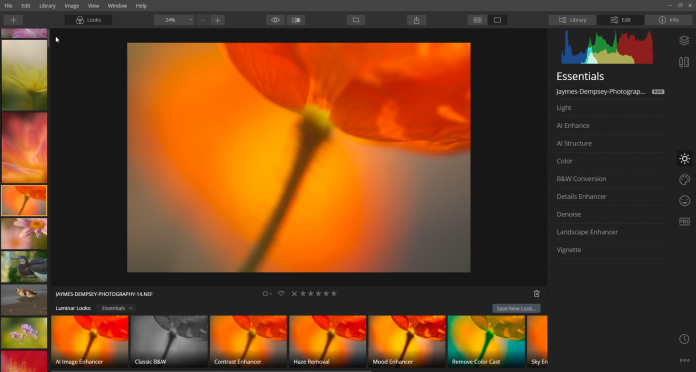This screenshot has height=372, width=696.
Task: Select the purple flowers filmstrip thumbnail
Action: point(24,333)
